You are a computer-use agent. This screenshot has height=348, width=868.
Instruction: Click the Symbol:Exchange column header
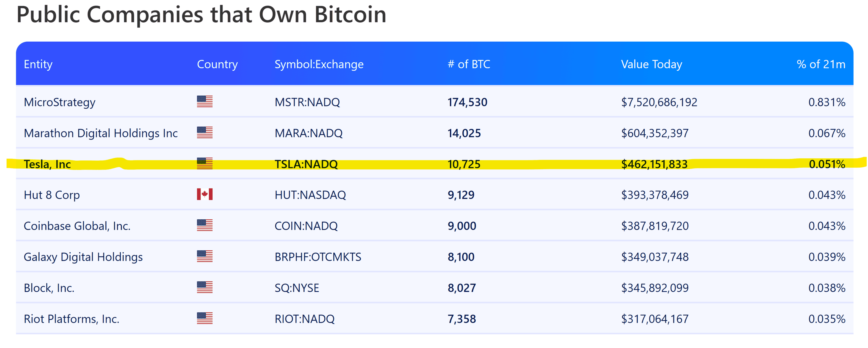click(x=319, y=64)
